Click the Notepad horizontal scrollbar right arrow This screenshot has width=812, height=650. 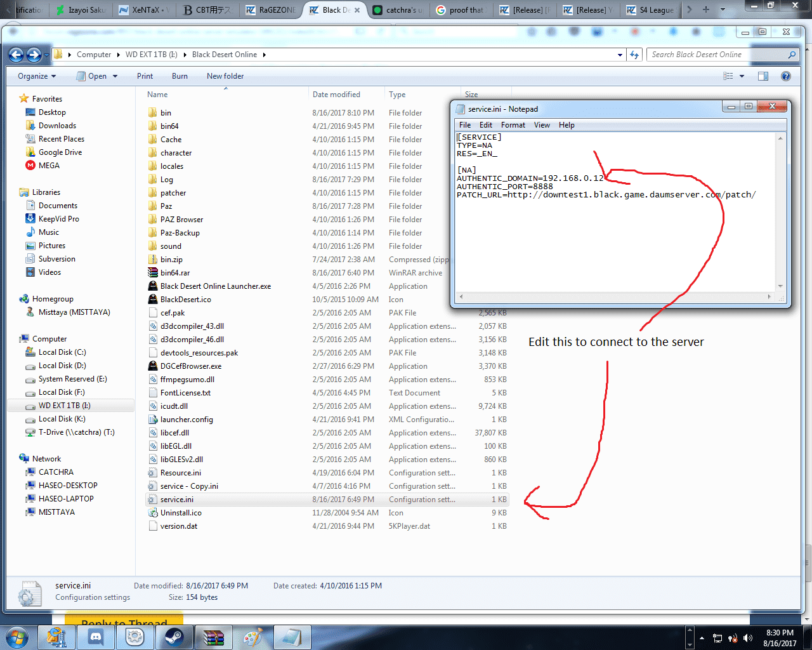[769, 296]
